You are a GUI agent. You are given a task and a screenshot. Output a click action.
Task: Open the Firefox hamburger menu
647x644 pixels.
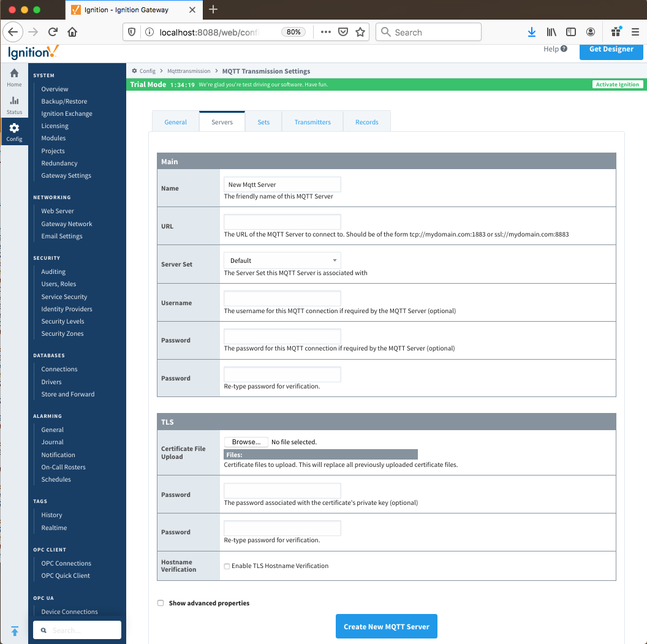(635, 32)
